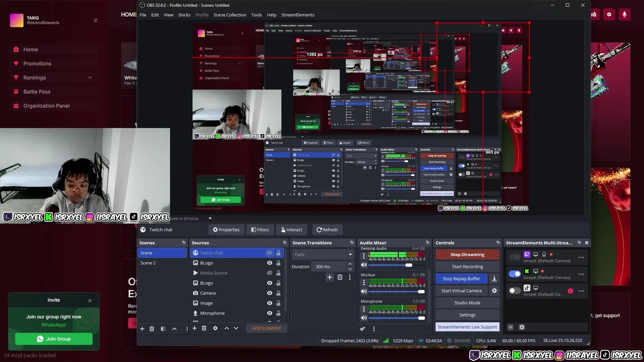The height and width of the screenshot is (362, 644).
Task: Open the Tools menu
Action: click(257, 15)
